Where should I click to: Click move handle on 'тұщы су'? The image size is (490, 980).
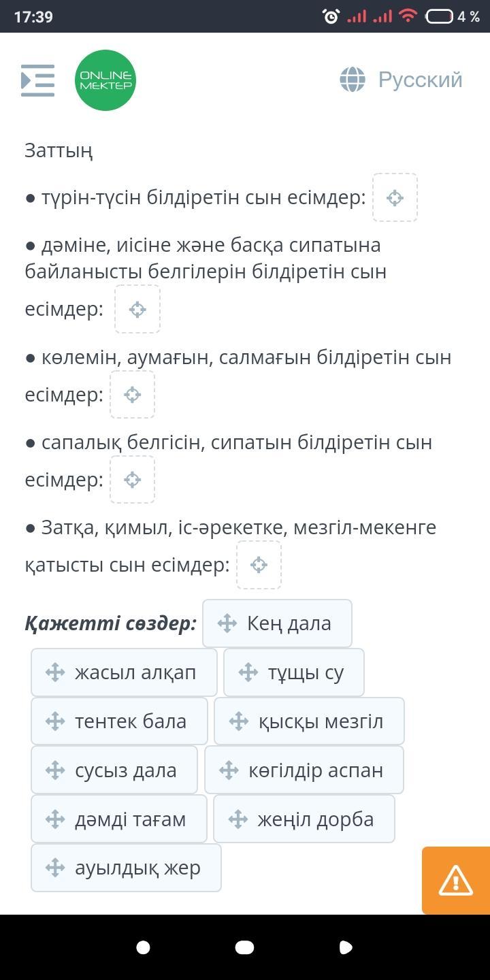[248, 672]
